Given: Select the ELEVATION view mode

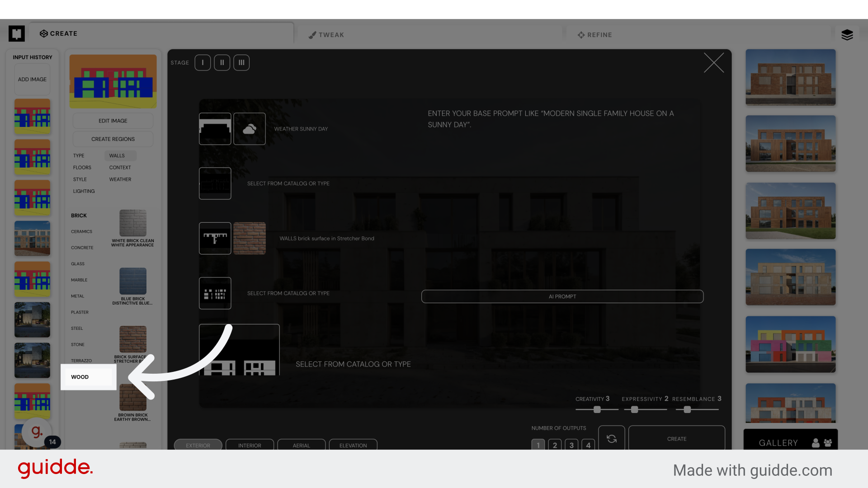Looking at the screenshot, I should pos(353,445).
